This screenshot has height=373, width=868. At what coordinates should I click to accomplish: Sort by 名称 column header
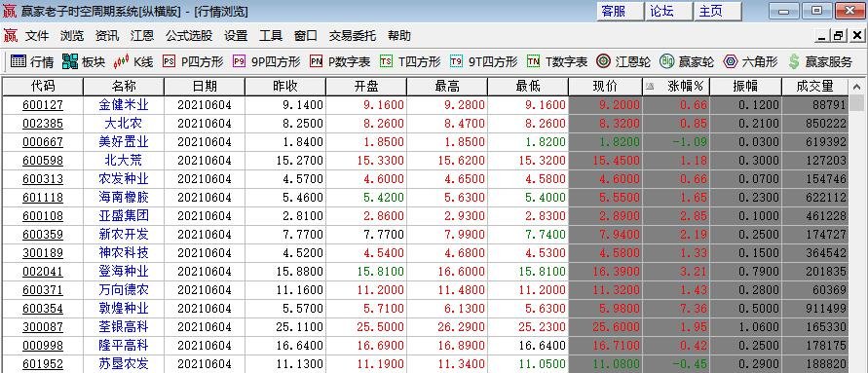pos(124,87)
